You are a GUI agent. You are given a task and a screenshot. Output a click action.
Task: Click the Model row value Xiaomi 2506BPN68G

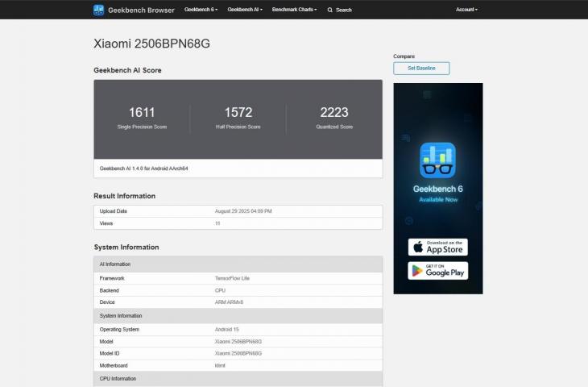[x=238, y=342]
